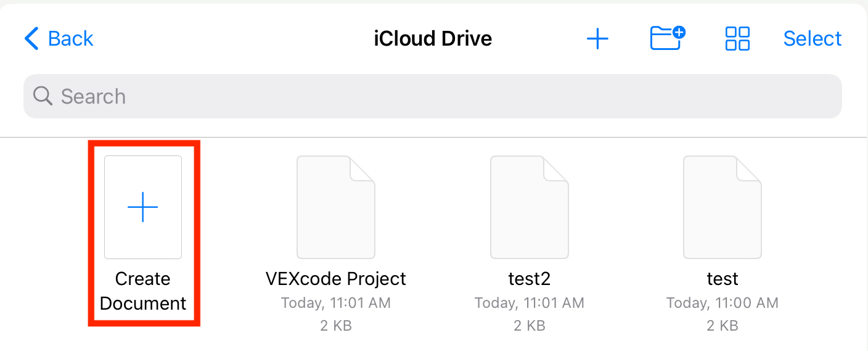Click the plus icon in the top toolbar
The image size is (868, 351).
(597, 39)
